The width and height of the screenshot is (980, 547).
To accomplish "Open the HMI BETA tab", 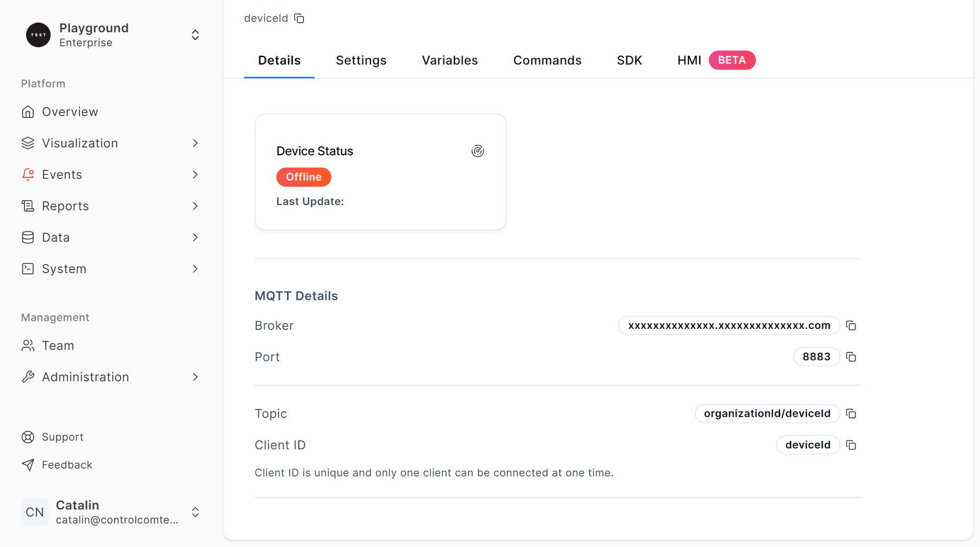I will [689, 60].
